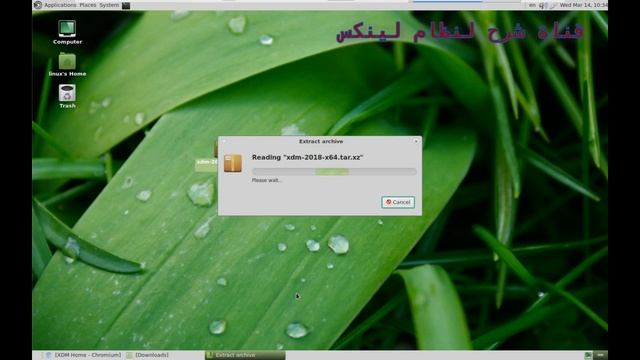Click the distro logo beside Applications
Image resolution: width=640 pixels, height=360 pixels.
[38, 5]
